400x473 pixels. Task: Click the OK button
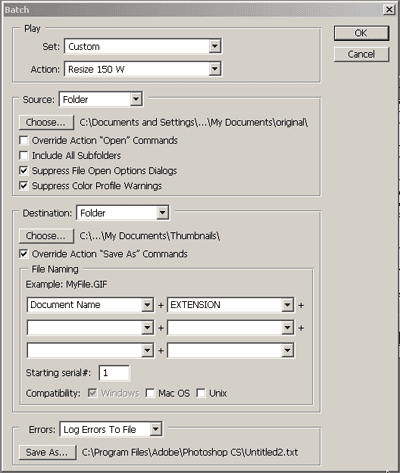click(x=361, y=33)
